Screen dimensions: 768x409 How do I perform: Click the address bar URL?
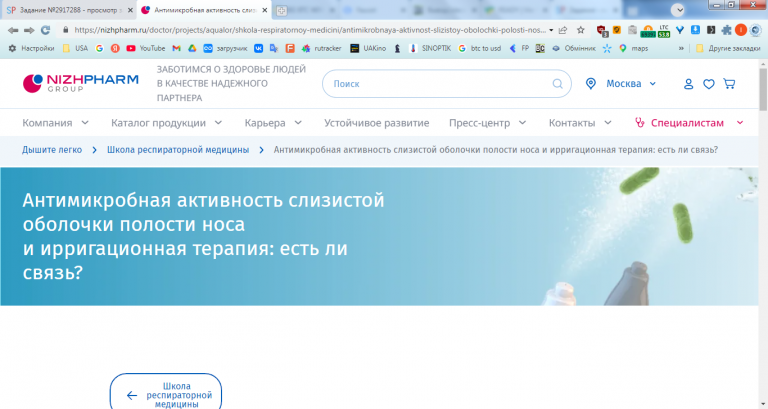[x=310, y=30]
